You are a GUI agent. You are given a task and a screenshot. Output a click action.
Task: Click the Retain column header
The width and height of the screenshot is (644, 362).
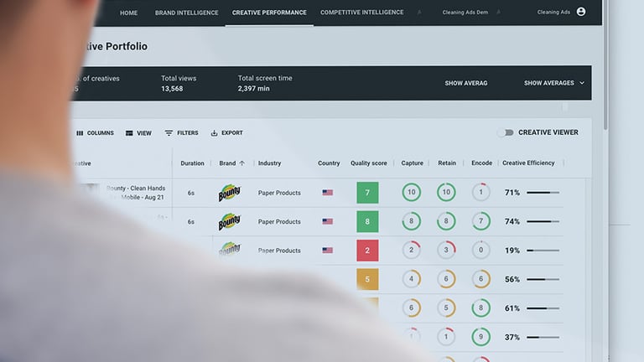[447, 163]
